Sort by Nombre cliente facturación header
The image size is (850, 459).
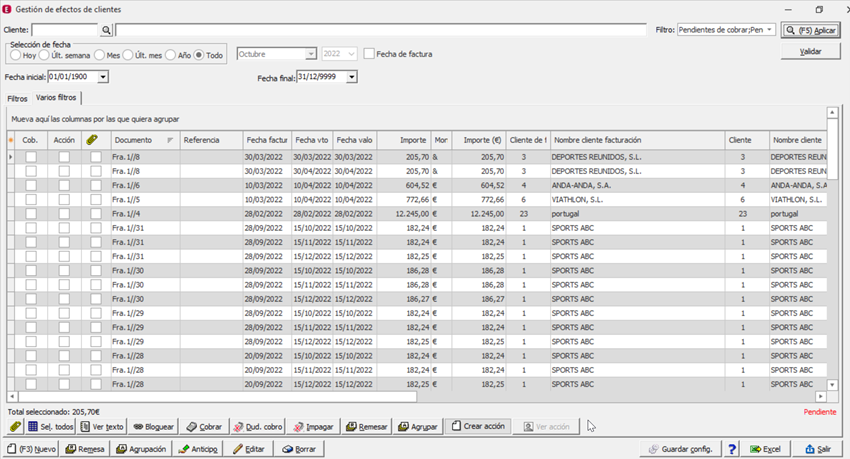coord(638,140)
